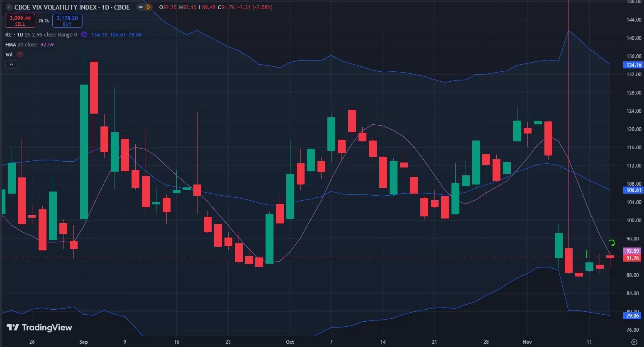Click the TradingView logo link
Viewport: 644px width, 347px height.
click(x=39, y=328)
